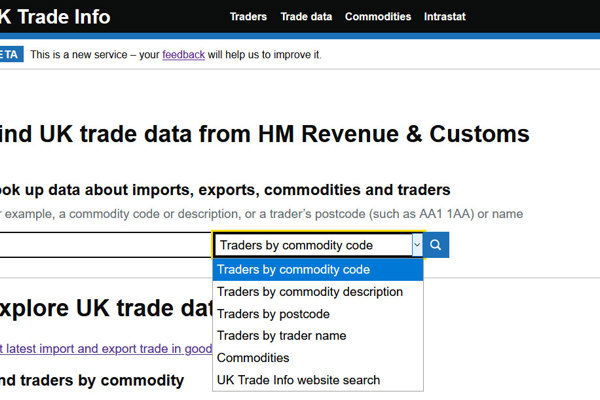Open the Intrastat navigation link

(445, 17)
